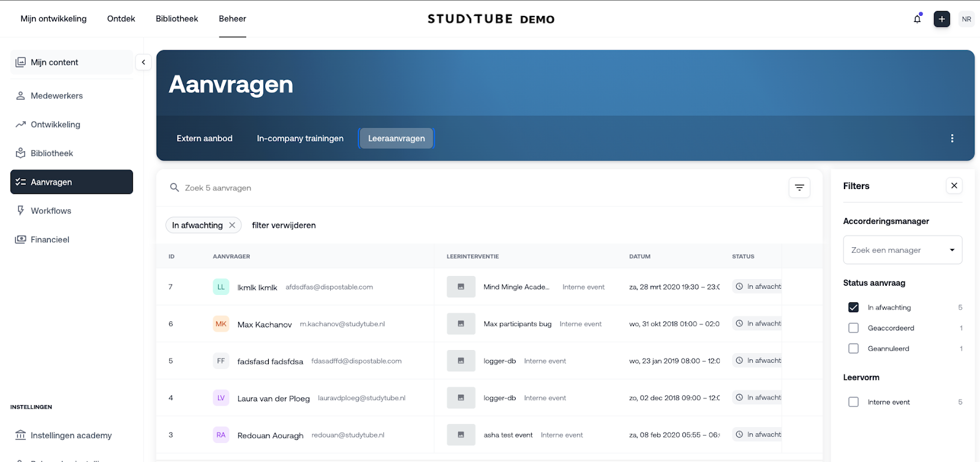Click the Mind Mingle Acade... thumbnail image
The image size is (980, 462).
[461, 287]
